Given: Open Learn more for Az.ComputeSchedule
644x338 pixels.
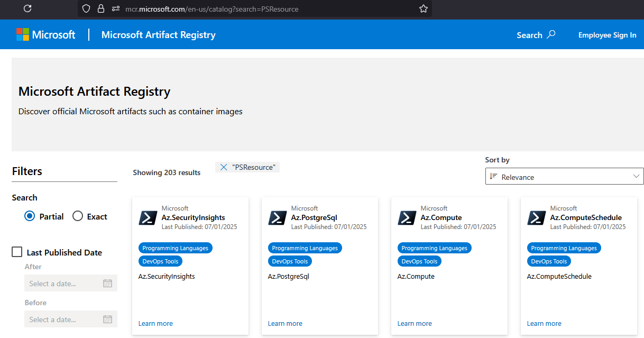Looking at the screenshot, I should click(x=544, y=323).
